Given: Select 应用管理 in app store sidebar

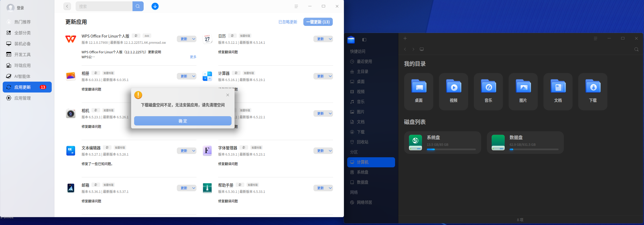Looking at the screenshot, I should pos(27,98).
